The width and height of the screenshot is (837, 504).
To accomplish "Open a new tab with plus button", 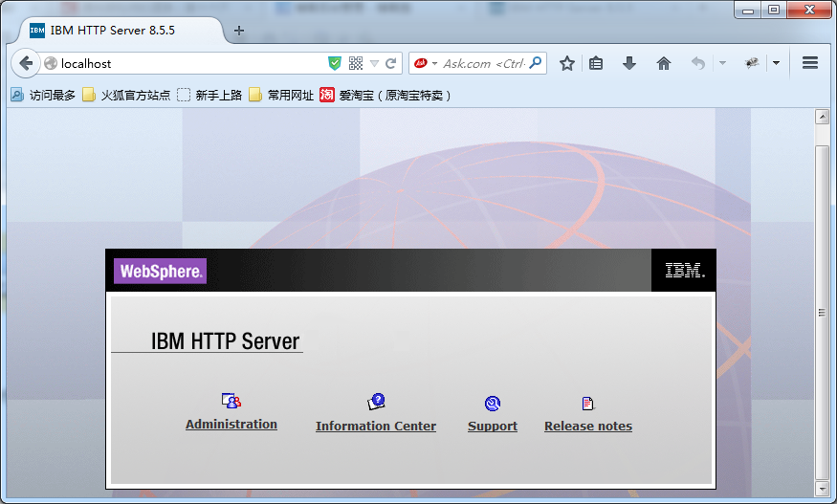I will point(239,31).
